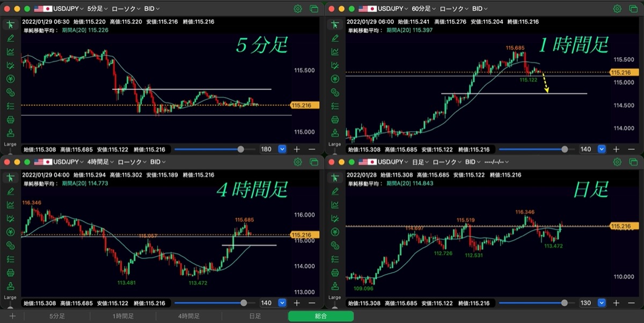Select the pencil drawing tool in the 5分足 chart

[x=11, y=38]
